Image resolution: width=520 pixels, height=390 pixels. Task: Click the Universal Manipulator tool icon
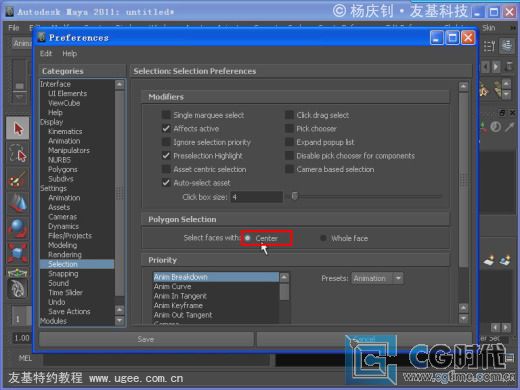click(x=18, y=273)
